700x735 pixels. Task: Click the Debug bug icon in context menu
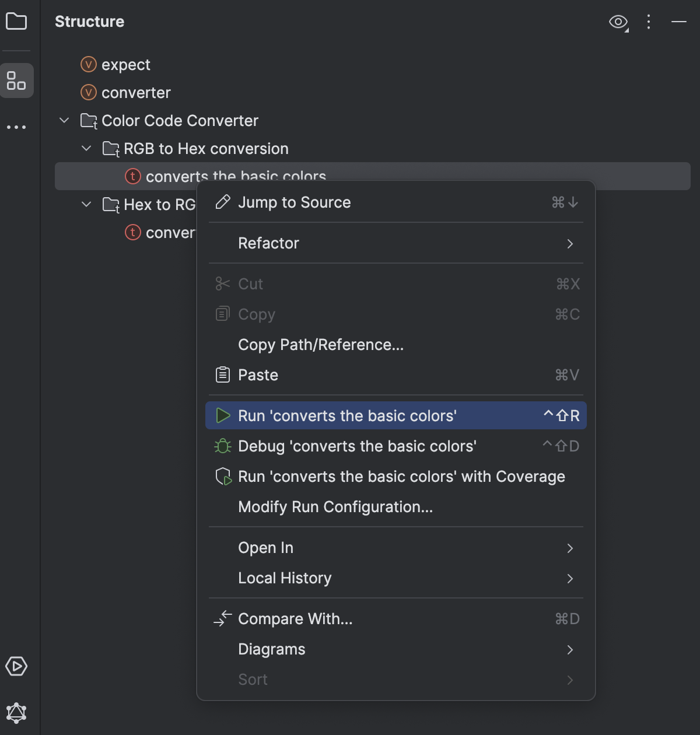point(222,446)
